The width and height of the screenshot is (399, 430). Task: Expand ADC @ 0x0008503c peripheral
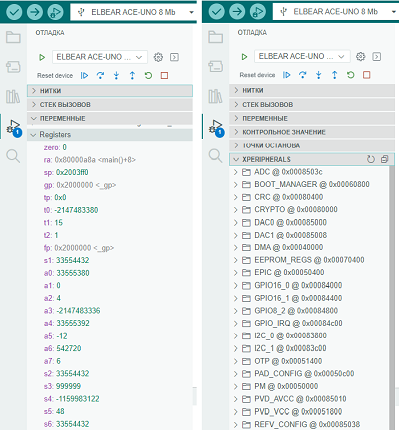[309, 172]
